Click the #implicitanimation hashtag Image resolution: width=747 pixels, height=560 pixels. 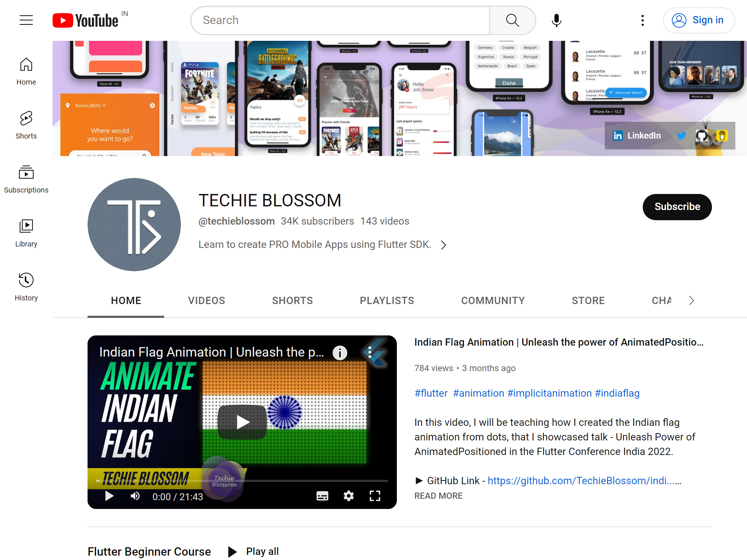point(549,393)
